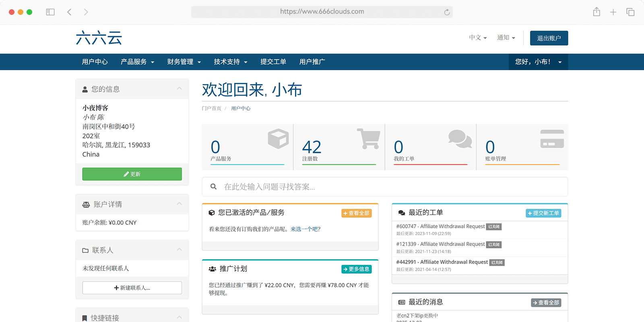The width and height of the screenshot is (644, 322).
Task: Open the 中文 language dropdown
Action: (x=478, y=37)
